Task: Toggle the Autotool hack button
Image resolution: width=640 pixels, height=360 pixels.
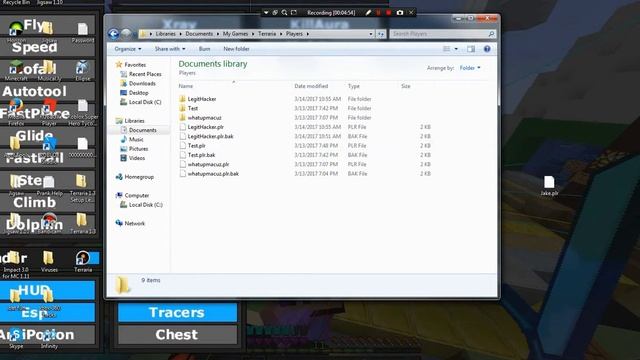Action: point(47,91)
